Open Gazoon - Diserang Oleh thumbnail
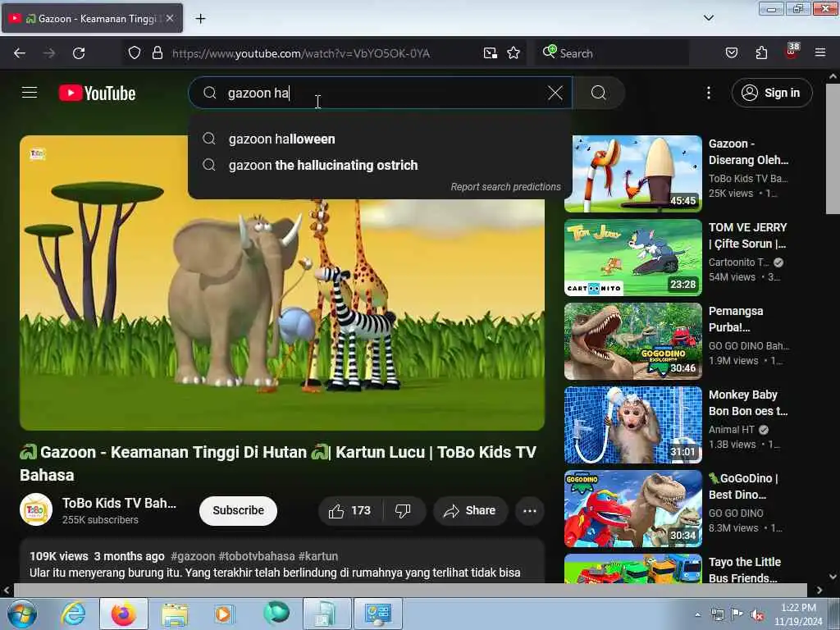This screenshot has width=840, height=630. [x=632, y=174]
